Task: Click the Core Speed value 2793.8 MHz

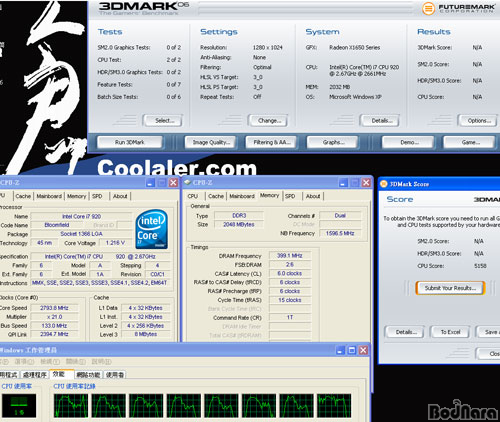Action: tap(54, 308)
